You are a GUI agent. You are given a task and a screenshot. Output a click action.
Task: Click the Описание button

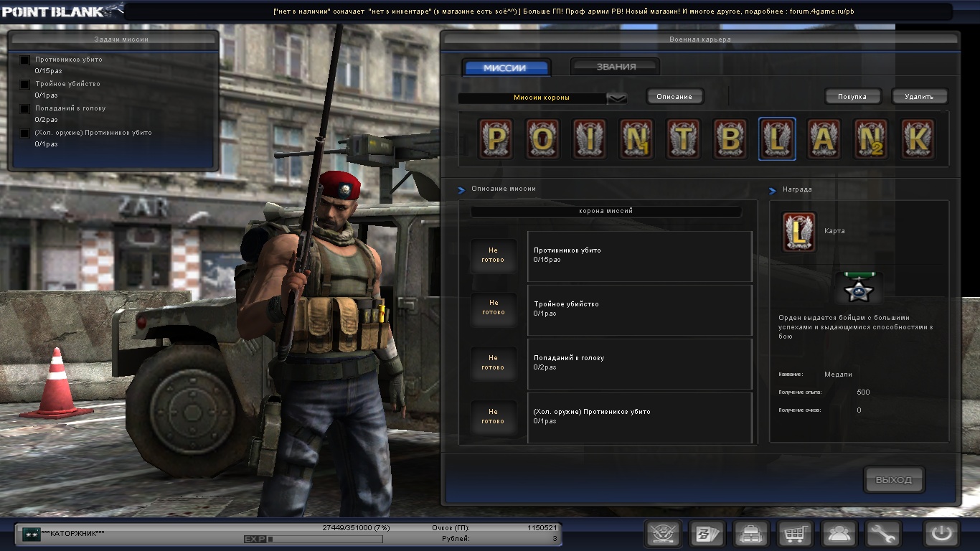pyautogui.click(x=674, y=96)
